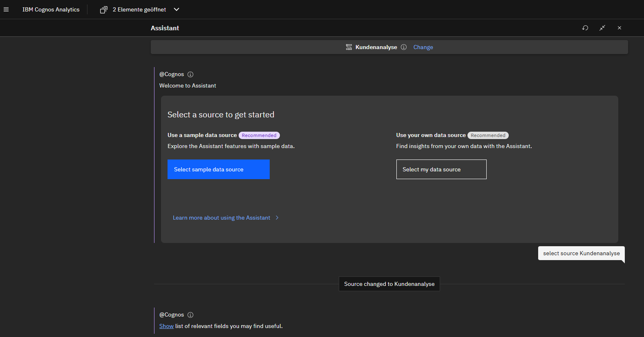
Task: Collapse the Assistant panel with the arrows icon
Action: coord(602,28)
